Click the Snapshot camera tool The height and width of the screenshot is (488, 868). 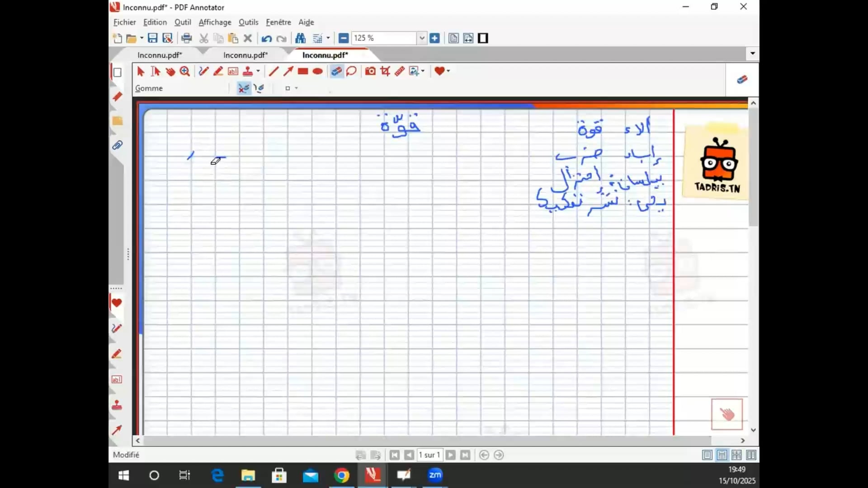370,71
